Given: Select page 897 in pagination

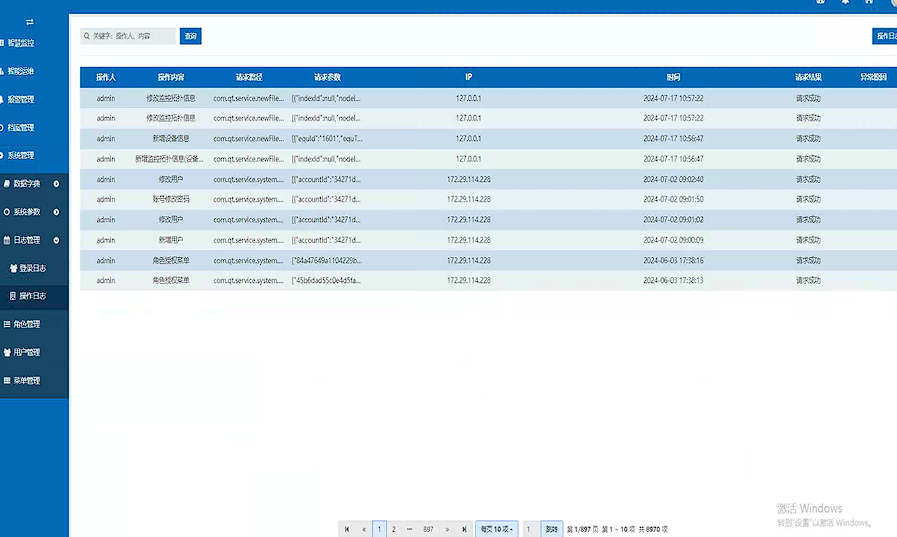Looking at the screenshot, I should [x=428, y=529].
